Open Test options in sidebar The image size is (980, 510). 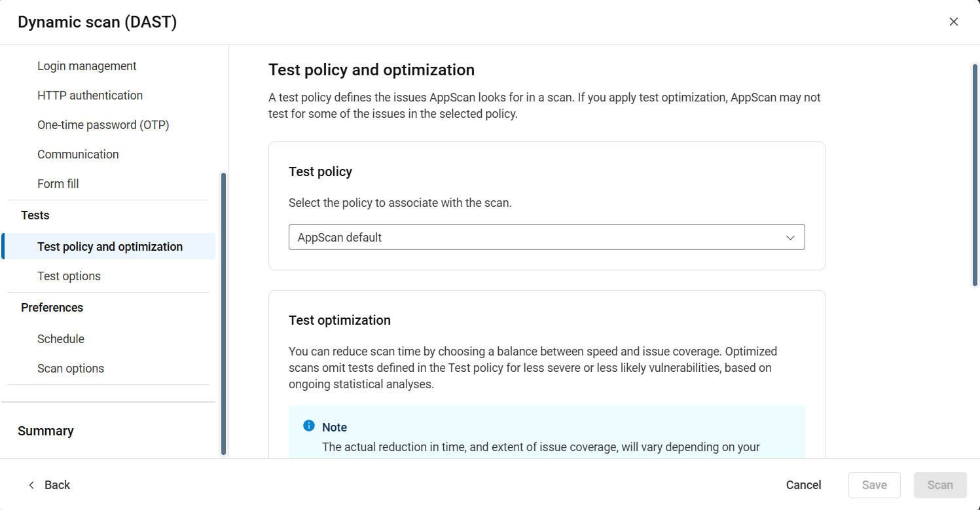(69, 276)
